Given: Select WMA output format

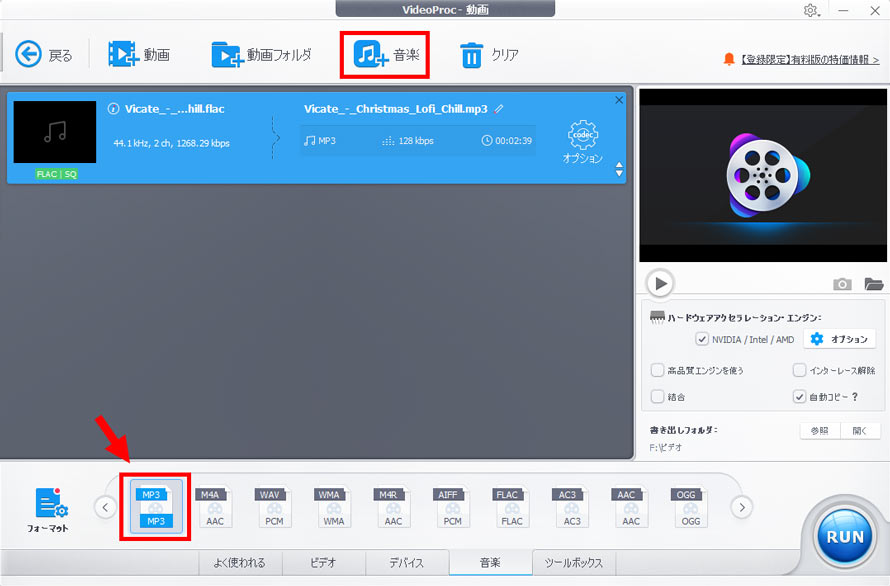Looking at the screenshot, I should pyautogui.click(x=333, y=507).
